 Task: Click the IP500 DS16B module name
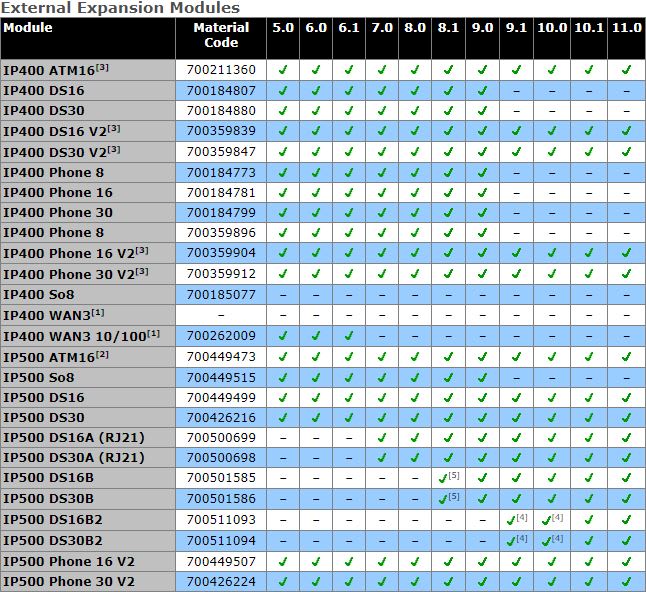(x=49, y=477)
